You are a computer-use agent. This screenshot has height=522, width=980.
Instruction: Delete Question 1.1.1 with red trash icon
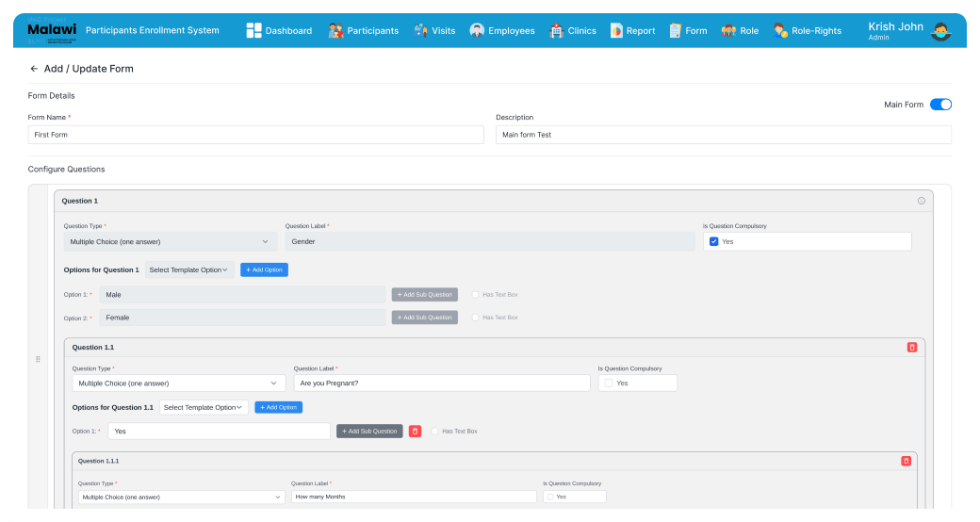coord(906,461)
